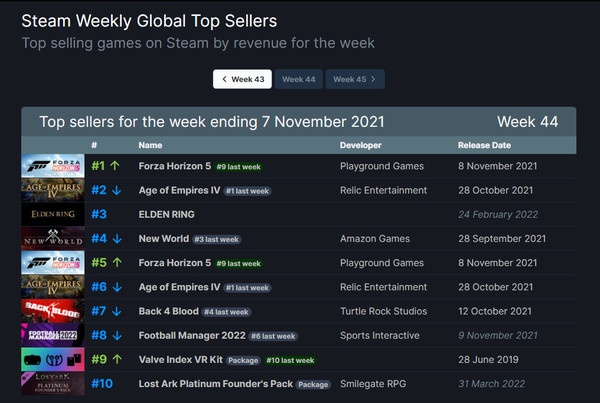
Task: Click the Amazon Games developer name
Action: (x=375, y=238)
